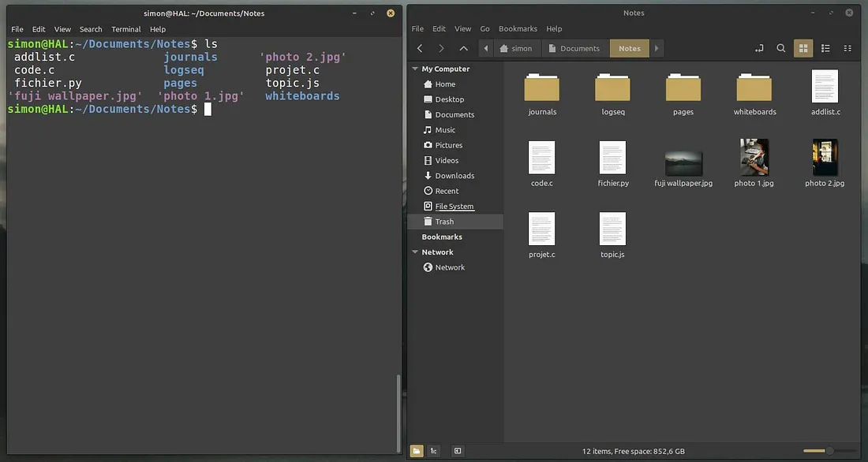Open the File menu in the file manager

tap(417, 28)
